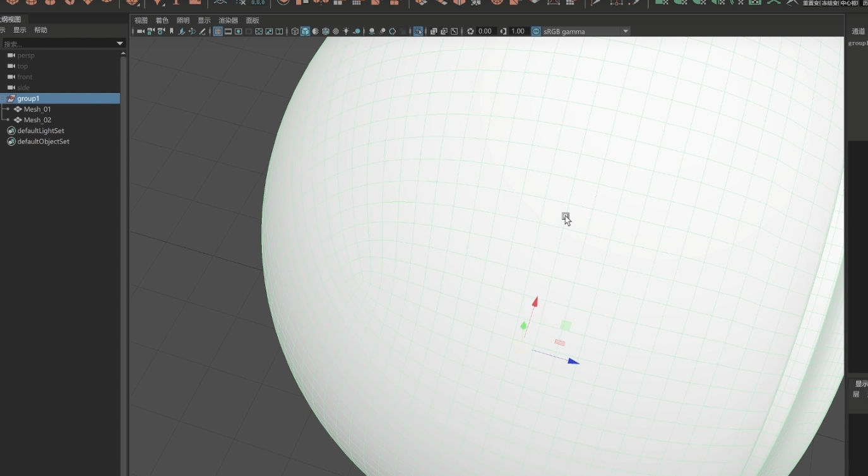Screen dimensions: 868x476
Task: Click the Use Default Material icon
Action: [x=315, y=31]
